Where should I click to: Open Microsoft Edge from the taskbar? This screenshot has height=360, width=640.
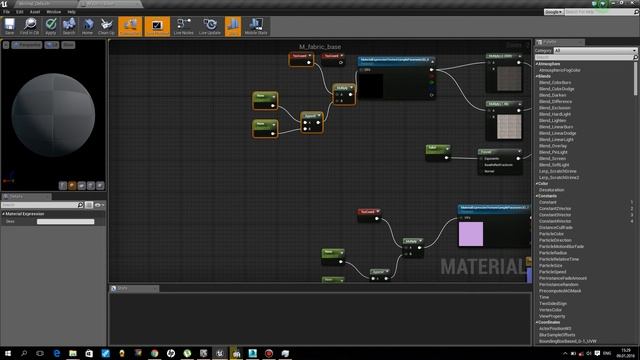coord(57,353)
